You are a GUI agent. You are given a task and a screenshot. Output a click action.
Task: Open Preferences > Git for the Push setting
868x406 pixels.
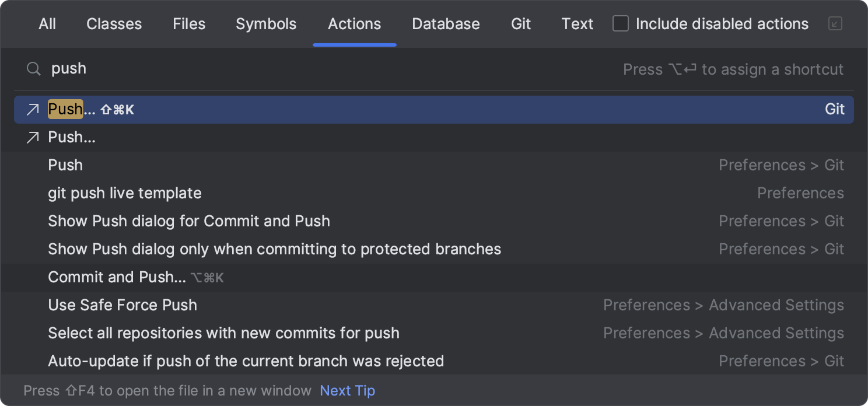(781, 165)
